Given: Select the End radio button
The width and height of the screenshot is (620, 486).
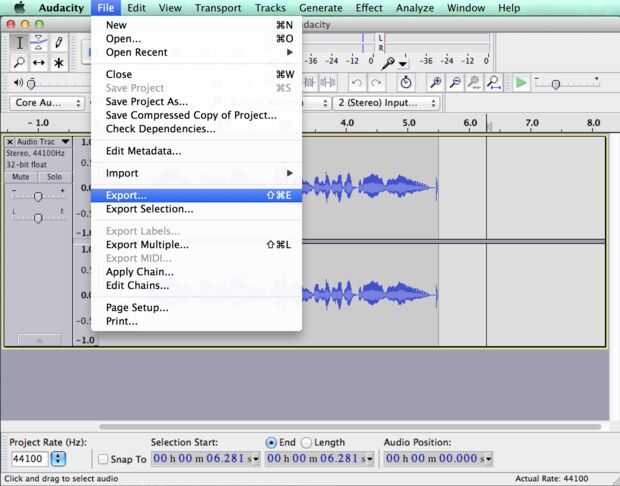Looking at the screenshot, I should [x=271, y=443].
